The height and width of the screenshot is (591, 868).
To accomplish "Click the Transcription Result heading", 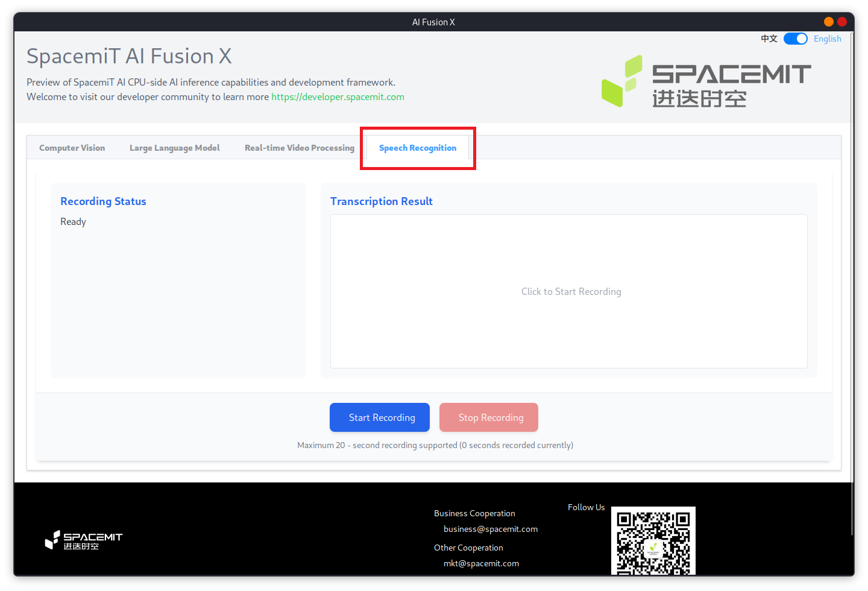I will pos(382,201).
